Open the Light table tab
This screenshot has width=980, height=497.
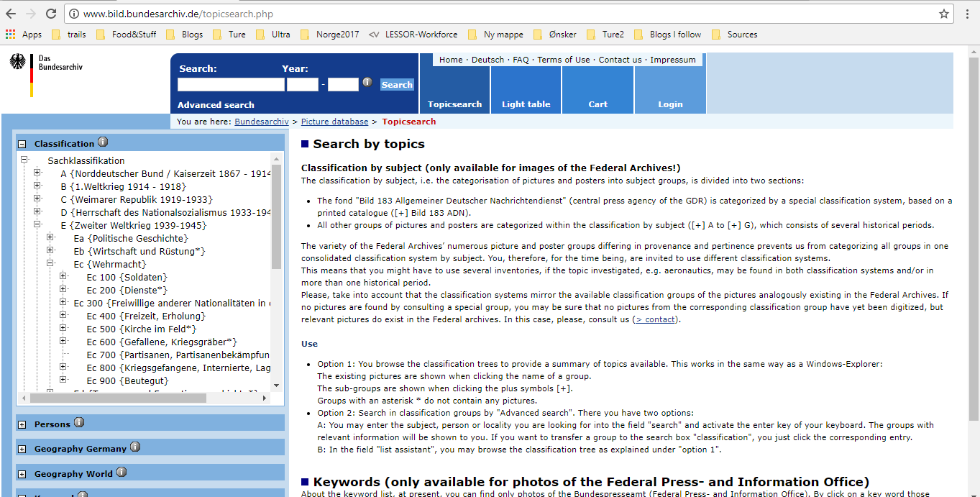(x=526, y=104)
